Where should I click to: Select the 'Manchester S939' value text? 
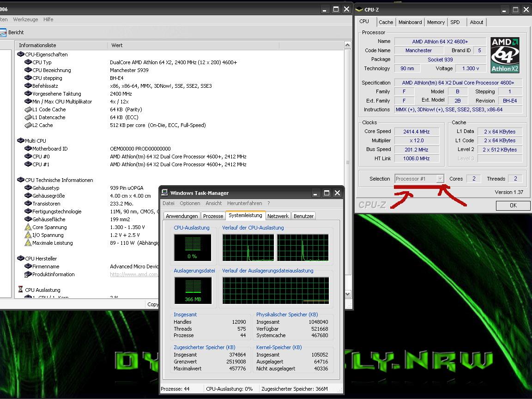(129, 70)
